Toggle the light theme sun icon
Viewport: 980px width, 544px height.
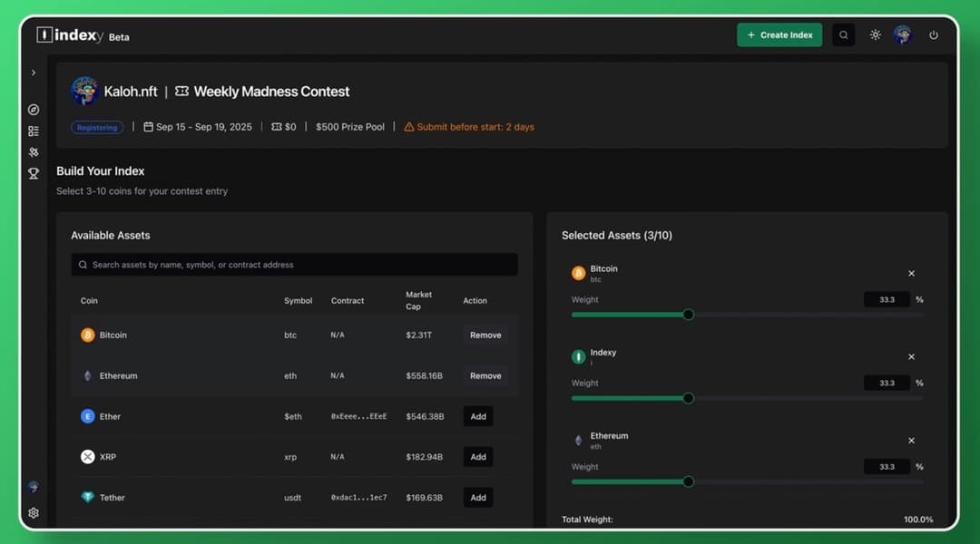click(x=875, y=35)
